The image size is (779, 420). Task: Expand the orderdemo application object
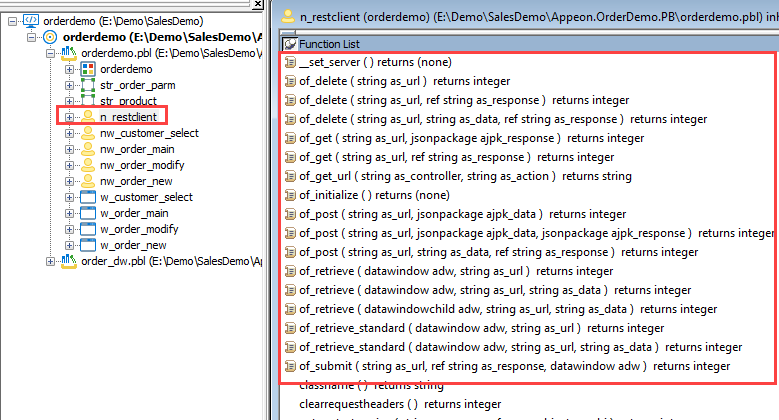70,69
